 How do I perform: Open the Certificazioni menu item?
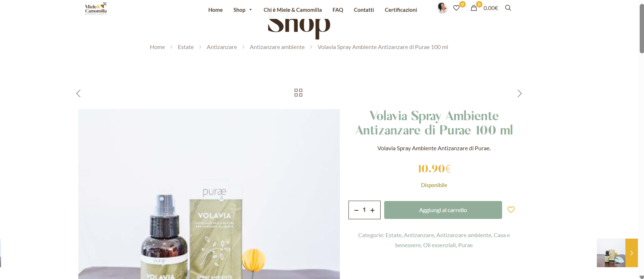click(x=401, y=10)
